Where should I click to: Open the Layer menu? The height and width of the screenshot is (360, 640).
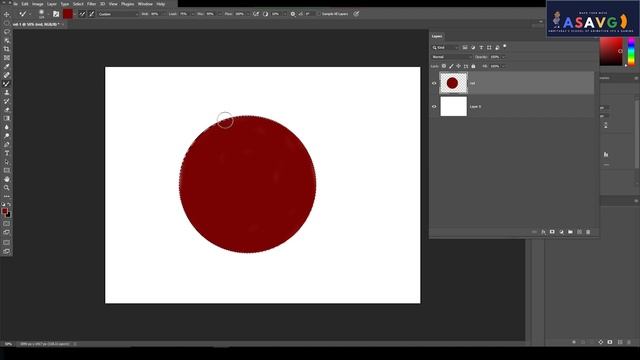tap(52, 4)
